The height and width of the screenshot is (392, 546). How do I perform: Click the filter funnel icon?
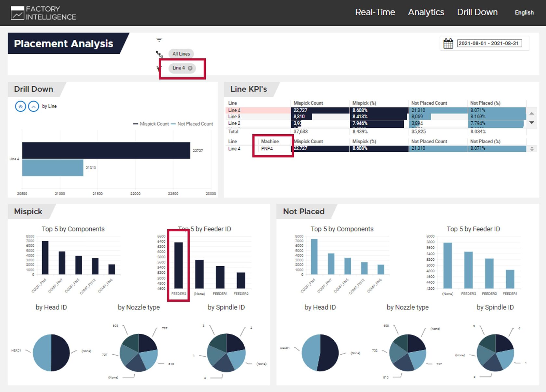[x=159, y=40]
